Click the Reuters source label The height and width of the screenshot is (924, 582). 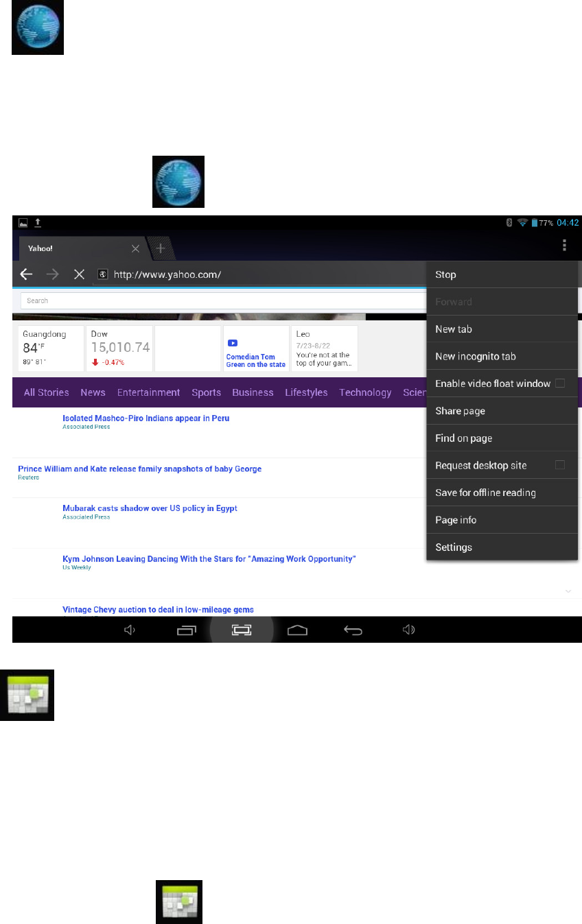pyautogui.click(x=28, y=477)
